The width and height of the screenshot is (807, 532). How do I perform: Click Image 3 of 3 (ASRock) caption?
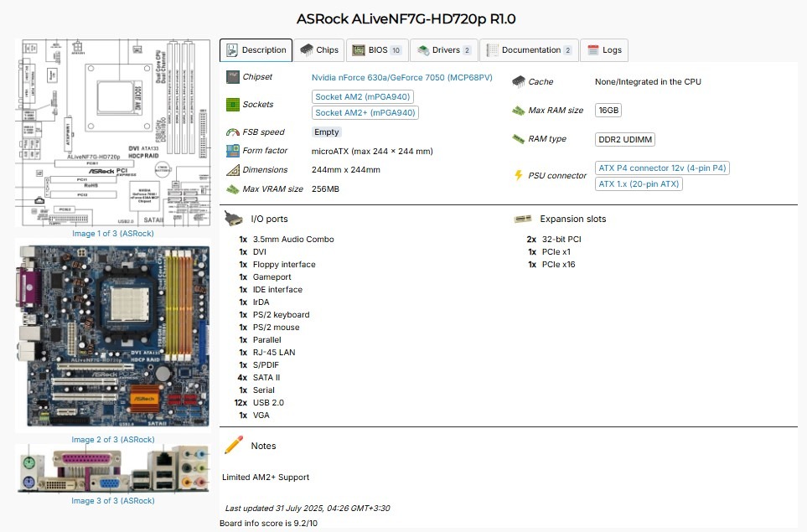[113, 501]
